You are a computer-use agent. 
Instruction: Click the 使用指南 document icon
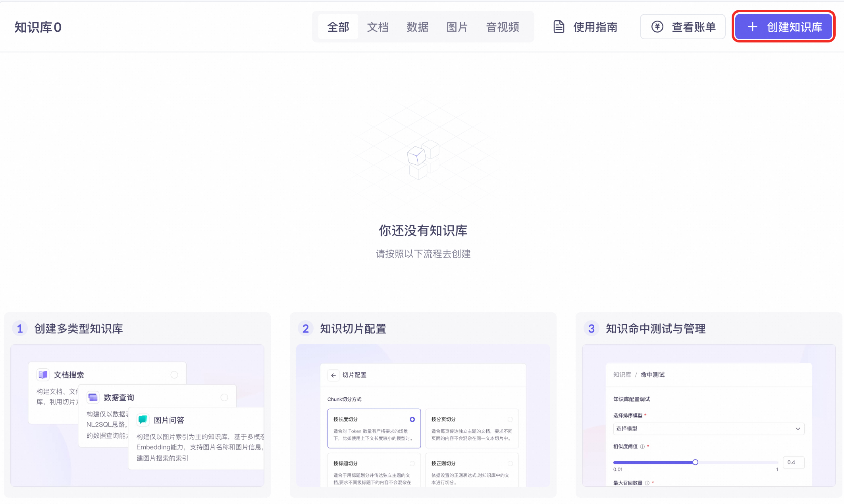click(x=559, y=27)
